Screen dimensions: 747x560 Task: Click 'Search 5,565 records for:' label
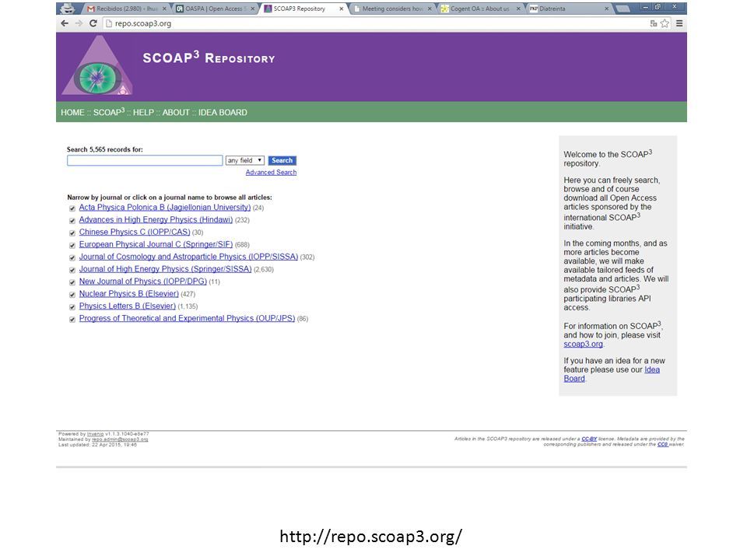[x=105, y=149]
